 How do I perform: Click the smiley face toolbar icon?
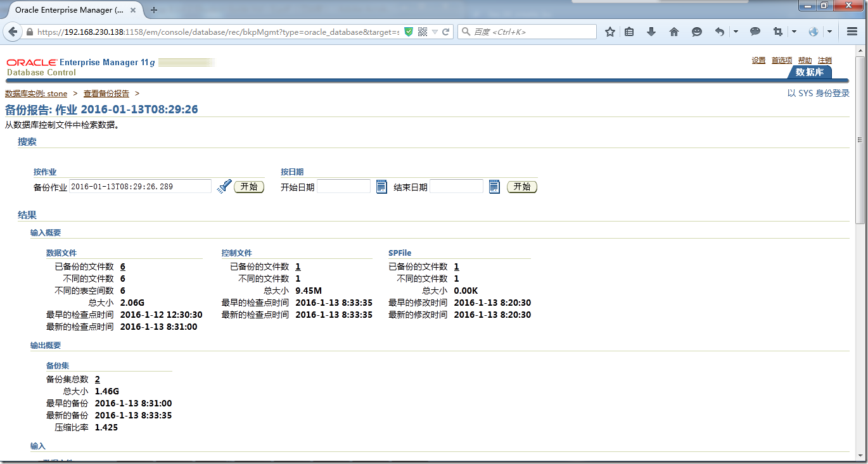coord(697,32)
